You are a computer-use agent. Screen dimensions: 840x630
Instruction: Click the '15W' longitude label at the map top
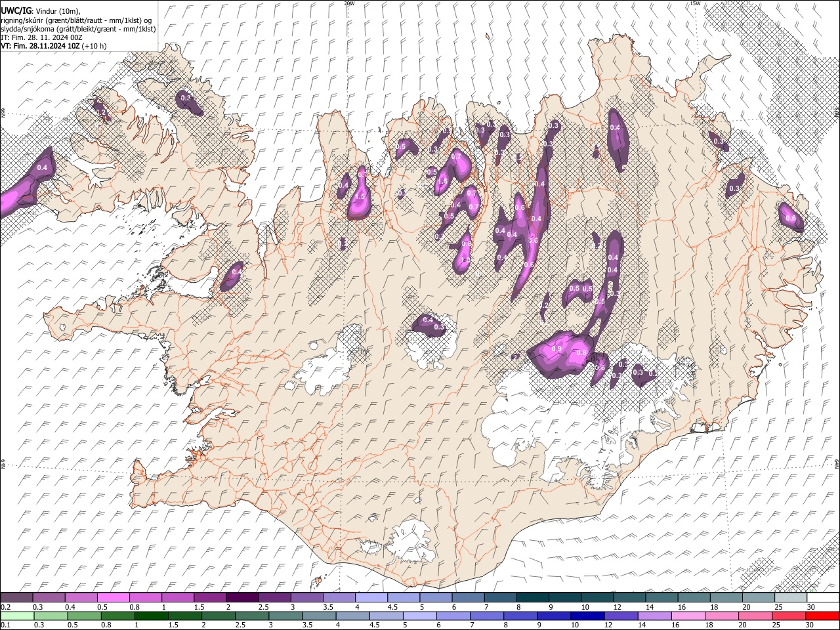coord(696,3)
